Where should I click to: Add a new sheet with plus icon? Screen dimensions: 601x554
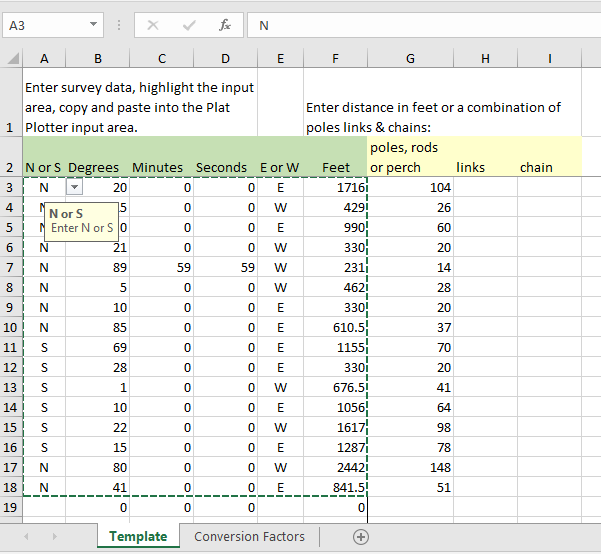(361, 537)
